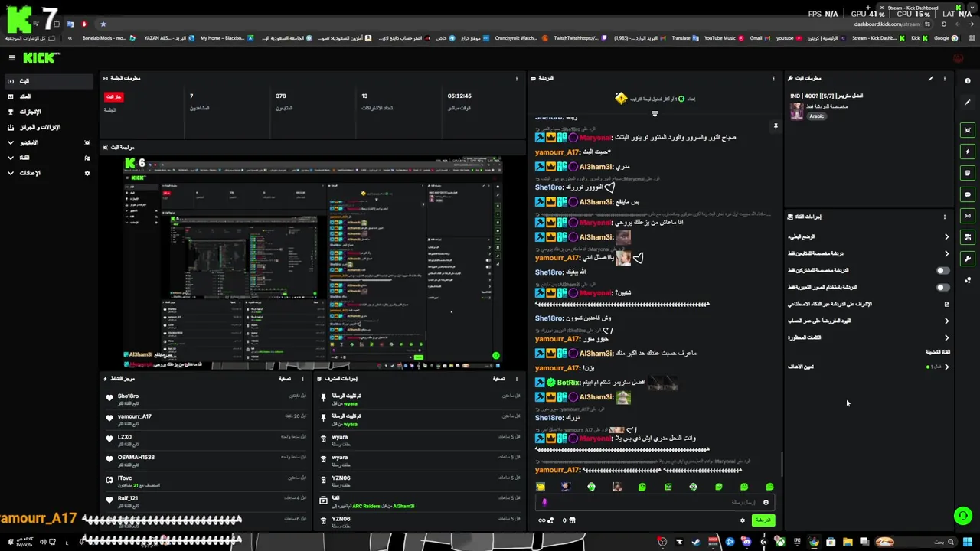Viewport: 980px width, 551px height.
Task: Click the three-dots cluster icon in the right rail
Action: coord(969,280)
